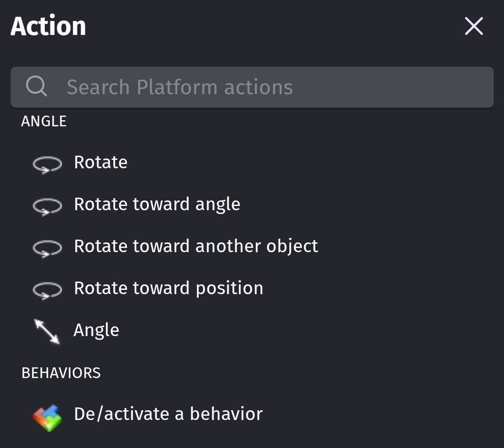Viewport: 504px width, 448px height.
Task: Choose the Rotate action label
Action: [x=101, y=163]
